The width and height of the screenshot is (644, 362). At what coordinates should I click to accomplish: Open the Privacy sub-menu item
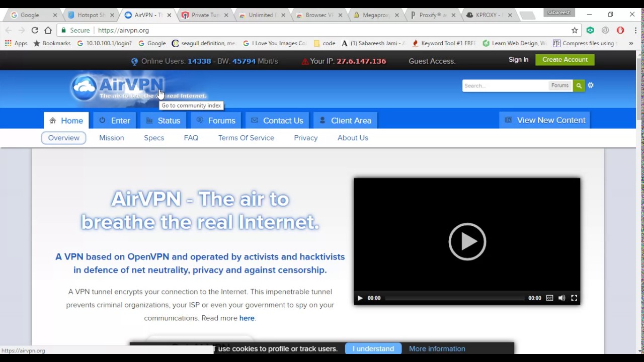point(306,138)
